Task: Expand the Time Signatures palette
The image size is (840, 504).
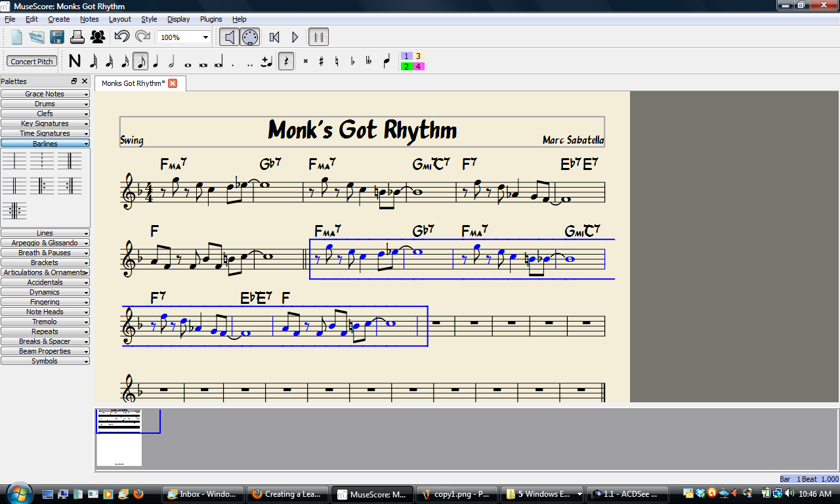Action: [x=45, y=133]
